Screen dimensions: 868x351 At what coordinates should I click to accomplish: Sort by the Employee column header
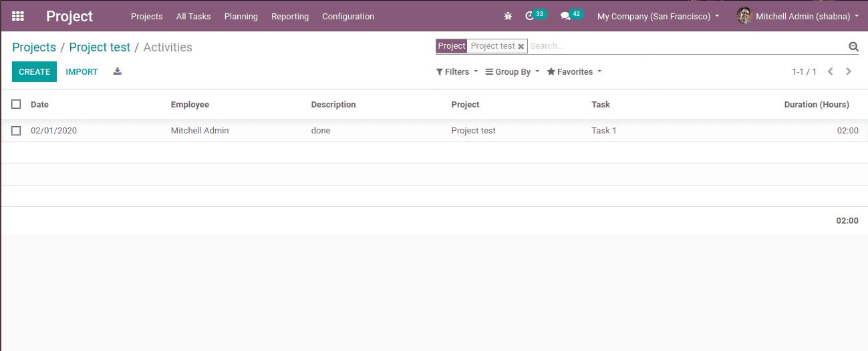coord(190,104)
